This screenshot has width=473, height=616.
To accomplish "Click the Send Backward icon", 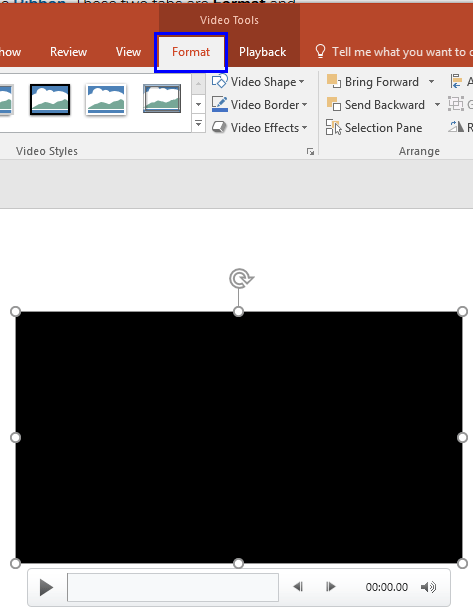I will point(334,104).
